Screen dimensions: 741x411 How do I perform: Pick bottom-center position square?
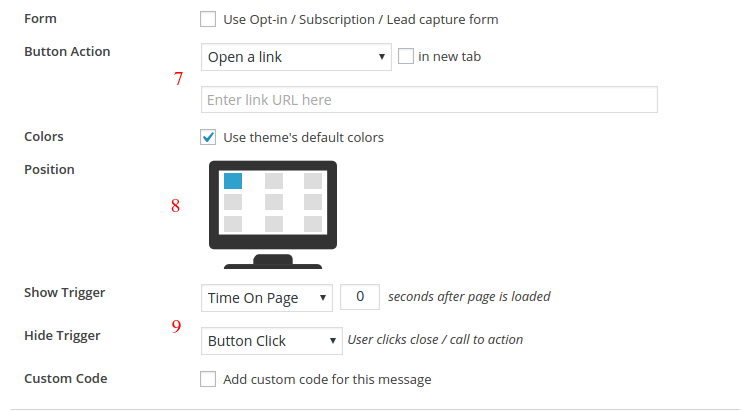274,224
